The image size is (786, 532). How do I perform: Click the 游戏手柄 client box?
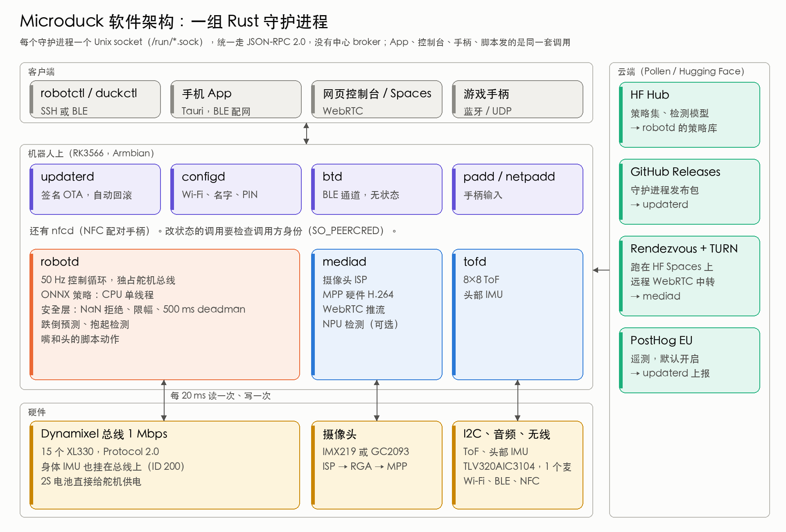517,99
